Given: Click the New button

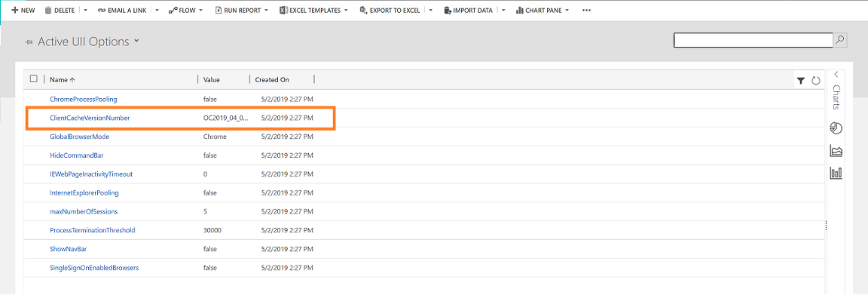Looking at the screenshot, I should 23,11.
